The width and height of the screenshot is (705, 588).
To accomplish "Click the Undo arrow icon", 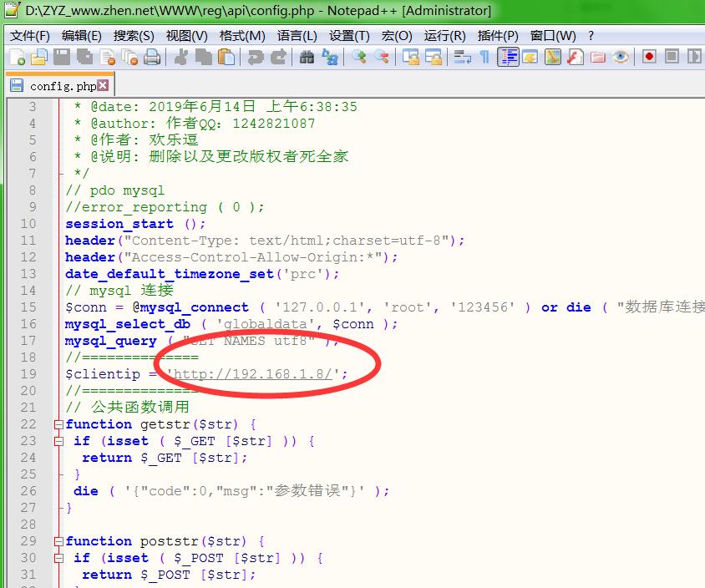I will tap(256, 57).
